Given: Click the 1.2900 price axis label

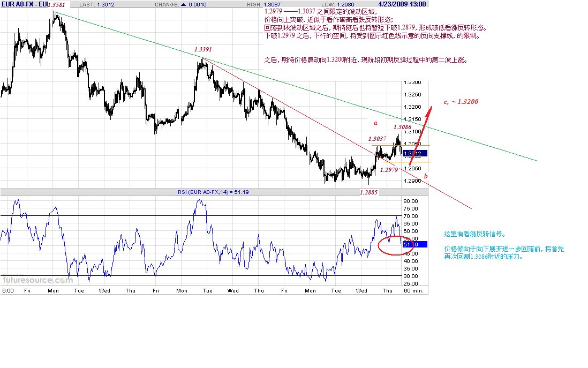Looking at the screenshot, I should [x=412, y=181].
